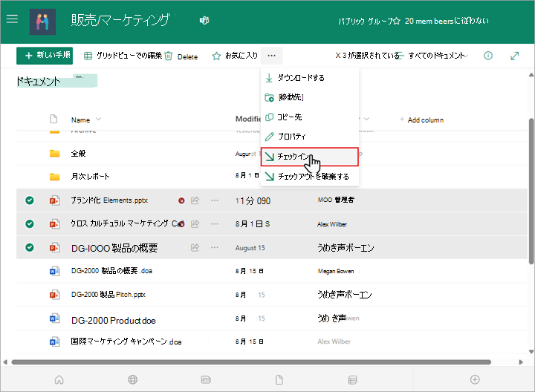
Task: Click the expand to full screen icon
Action: [x=514, y=56]
